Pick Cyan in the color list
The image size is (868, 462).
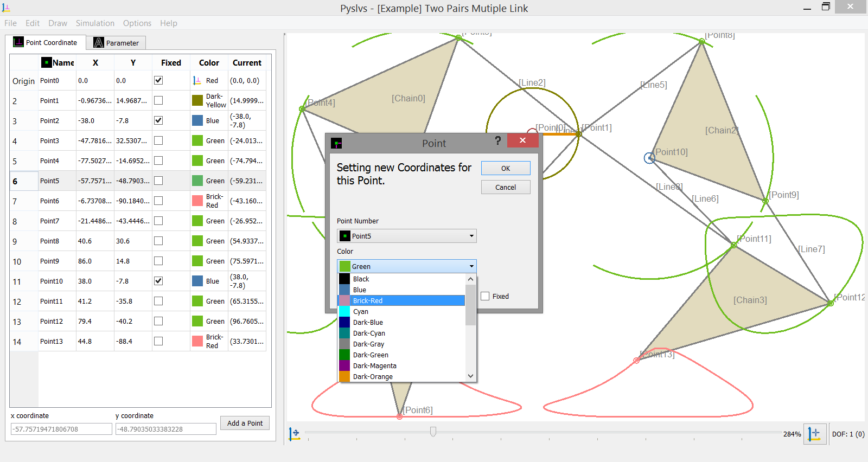pos(401,311)
